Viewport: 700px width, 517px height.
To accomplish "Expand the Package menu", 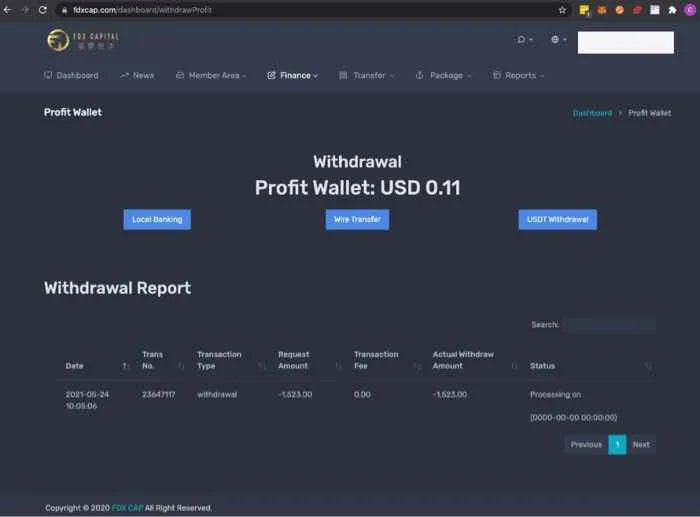I will (x=443, y=75).
